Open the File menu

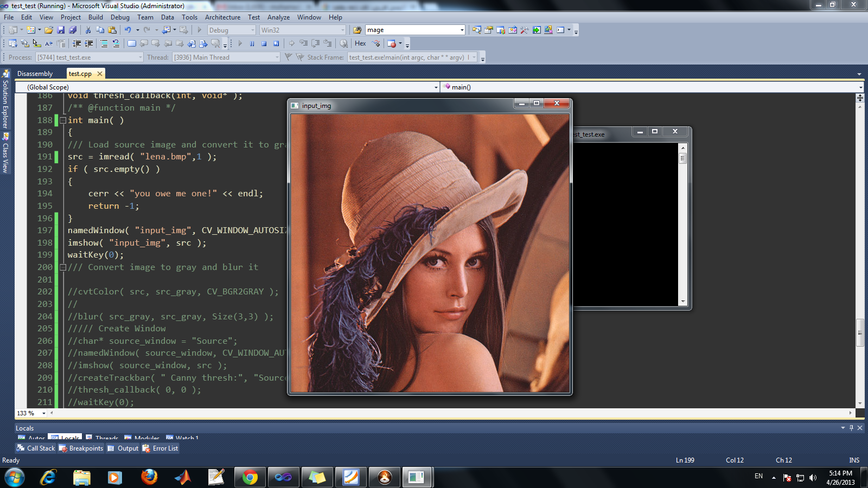9,17
